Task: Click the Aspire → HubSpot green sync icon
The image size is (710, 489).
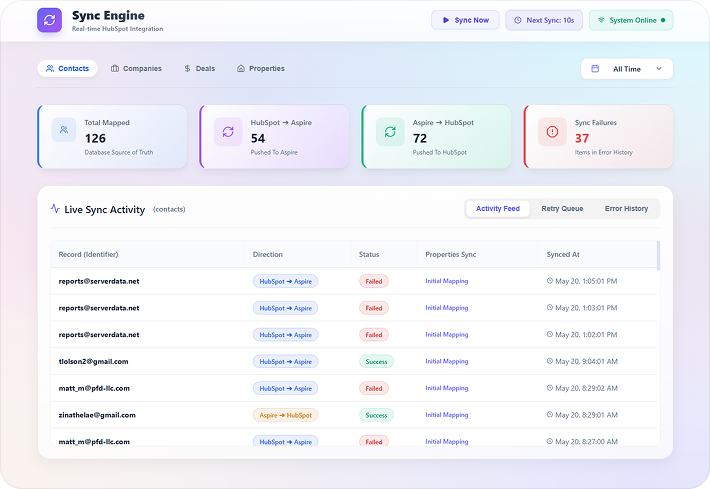Action: (x=390, y=132)
